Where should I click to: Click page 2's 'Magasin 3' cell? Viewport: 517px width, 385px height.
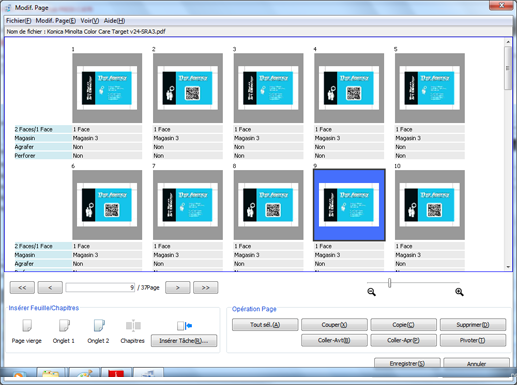pyautogui.click(x=188, y=138)
